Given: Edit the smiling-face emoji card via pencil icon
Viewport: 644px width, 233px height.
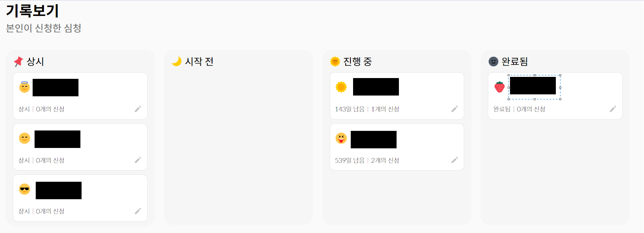Looking at the screenshot, I should coord(138,160).
